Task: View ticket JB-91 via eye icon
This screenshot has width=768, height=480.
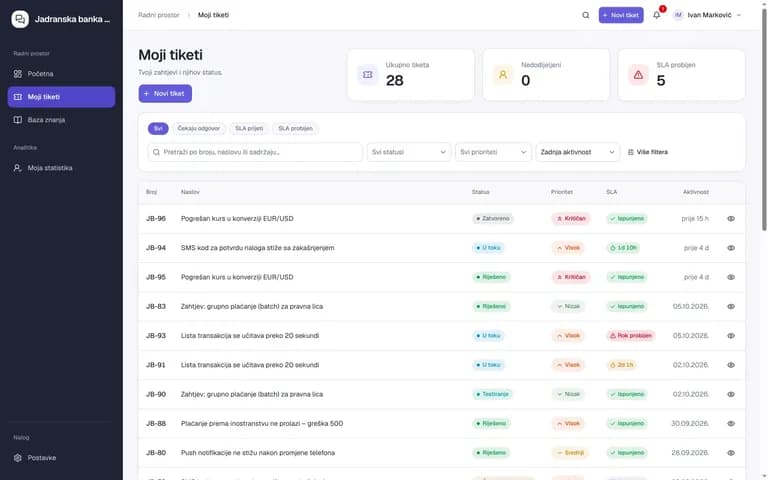Action: tap(731, 365)
